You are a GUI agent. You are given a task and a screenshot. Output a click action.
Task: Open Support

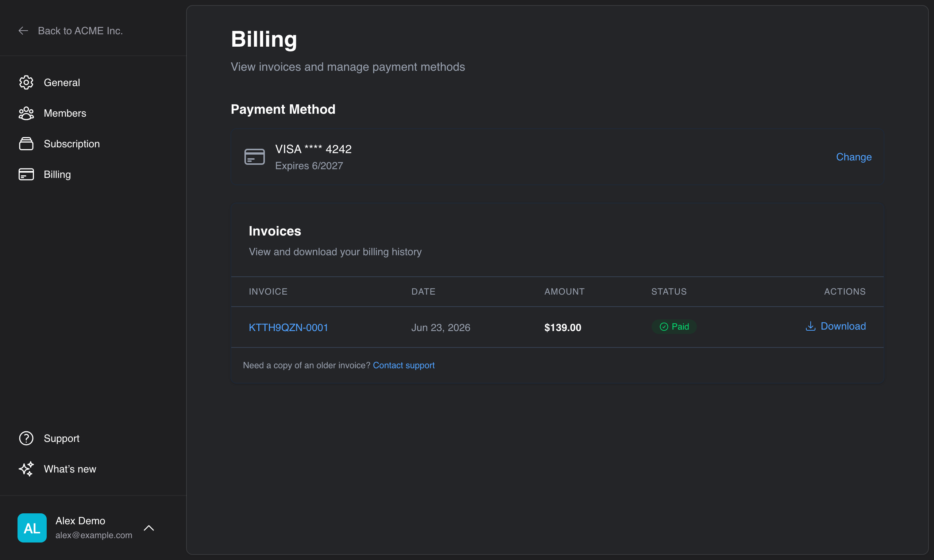coord(62,438)
